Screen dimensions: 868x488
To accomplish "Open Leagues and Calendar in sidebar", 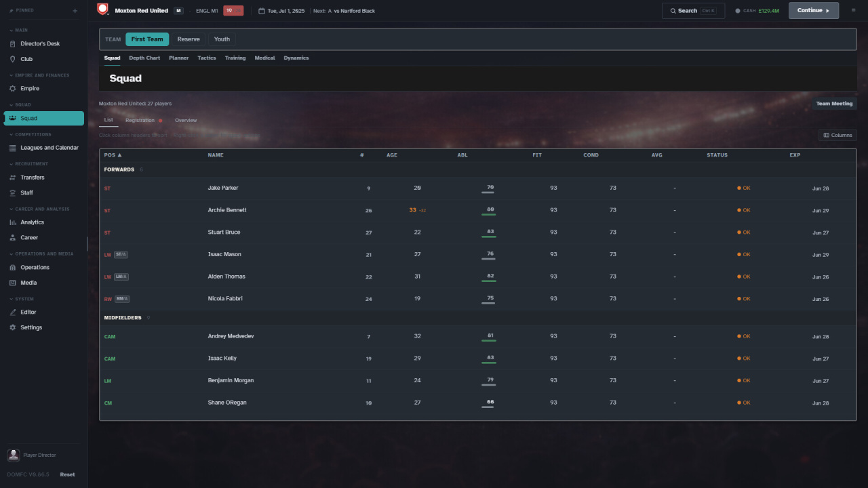I will [x=44, y=148].
